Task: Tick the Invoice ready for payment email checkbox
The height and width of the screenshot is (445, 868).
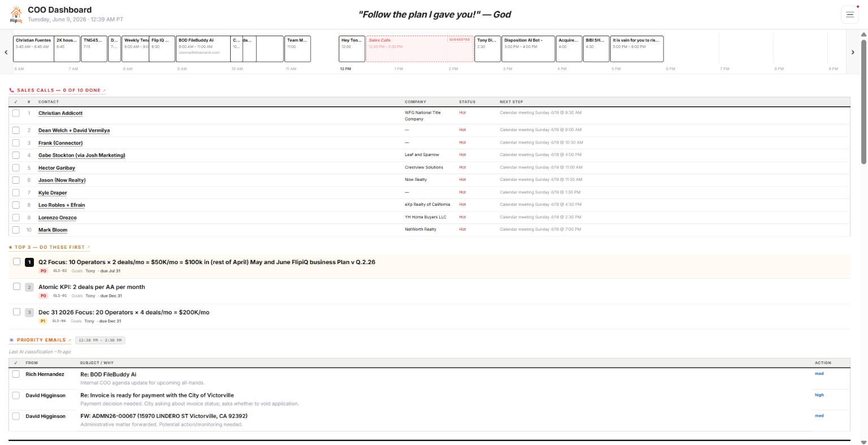Action: (16, 395)
